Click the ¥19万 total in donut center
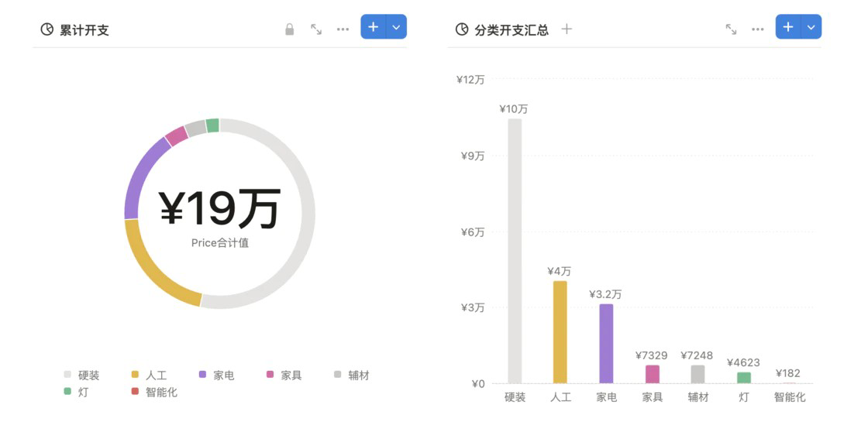The height and width of the screenshot is (439, 868). point(219,209)
